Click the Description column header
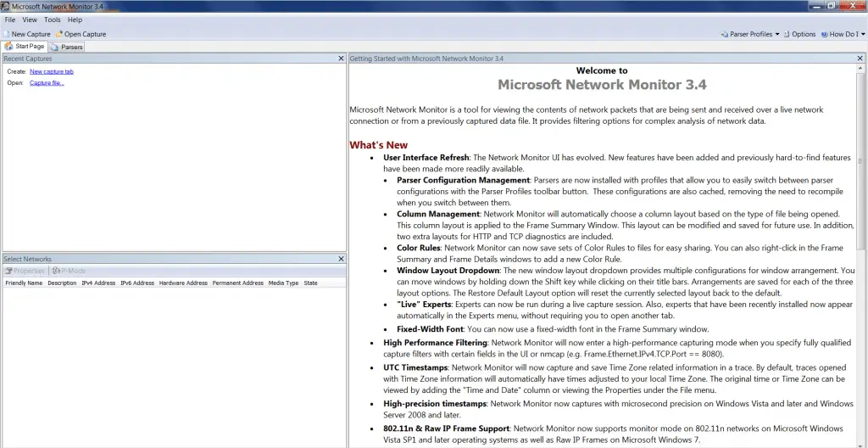The image size is (868, 448). tap(62, 283)
